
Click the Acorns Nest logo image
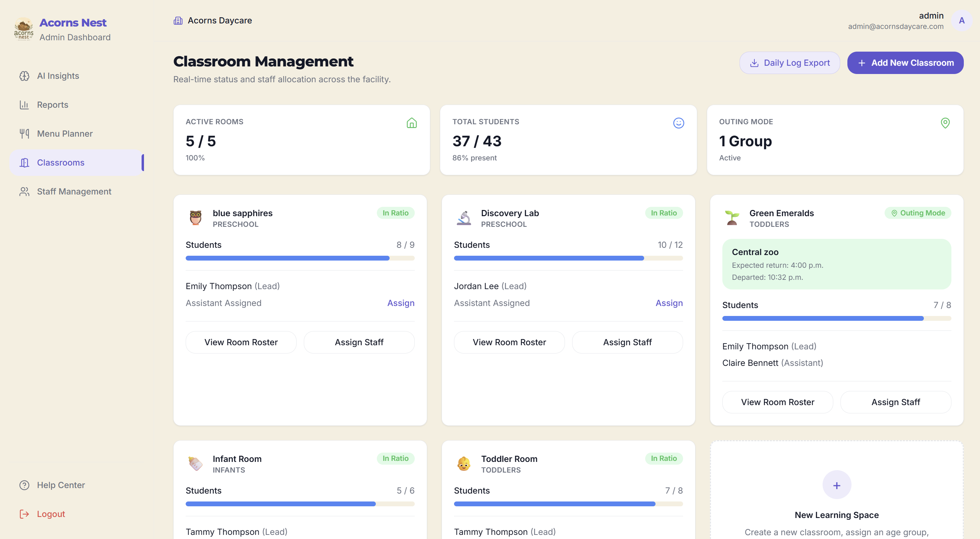tap(23, 29)
